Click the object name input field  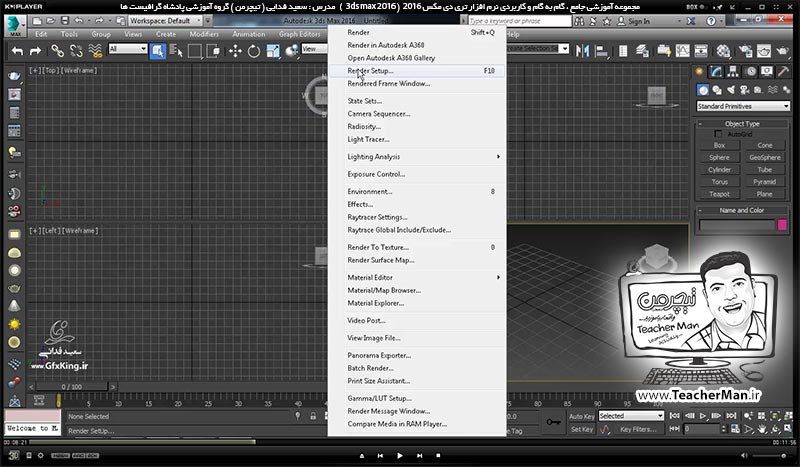737,225
